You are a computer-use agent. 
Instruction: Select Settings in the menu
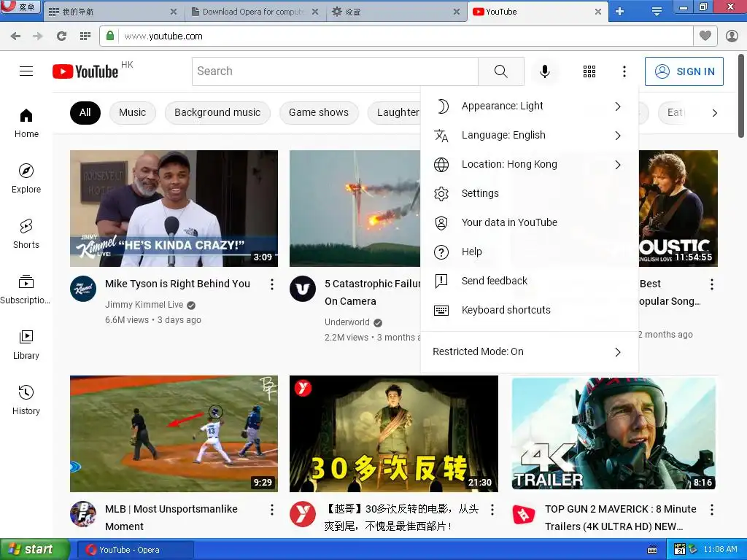(x=530, y=194)
